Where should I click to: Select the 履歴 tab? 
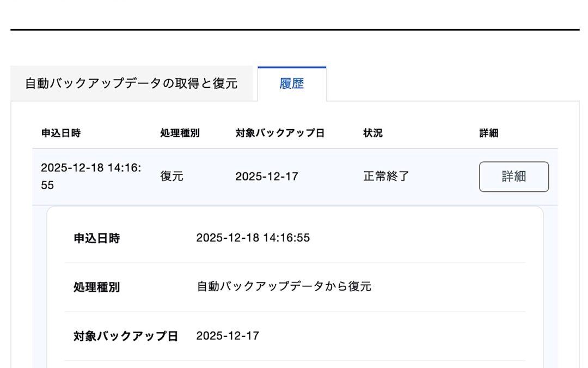pos(293,83)
